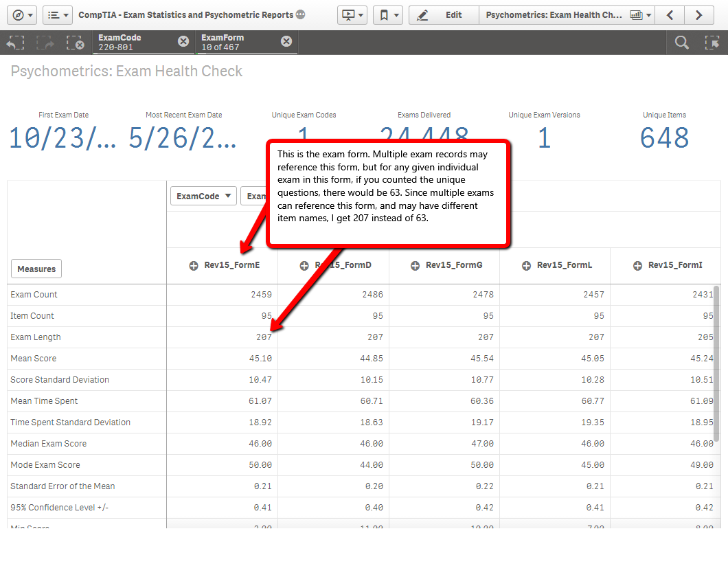Select Standard Error of the Mean label
728x575 pixels.
tap(62, 486)
